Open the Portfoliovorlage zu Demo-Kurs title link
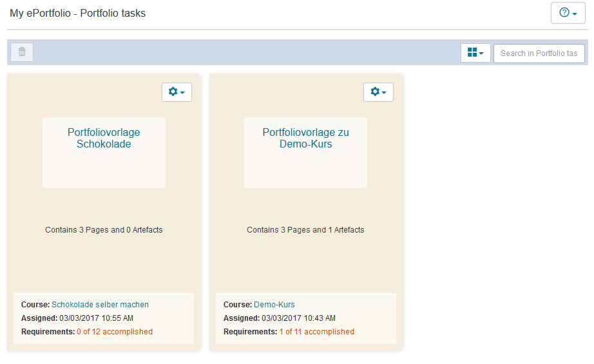Screen dimensions: 594x364 [x=305, y=139]
